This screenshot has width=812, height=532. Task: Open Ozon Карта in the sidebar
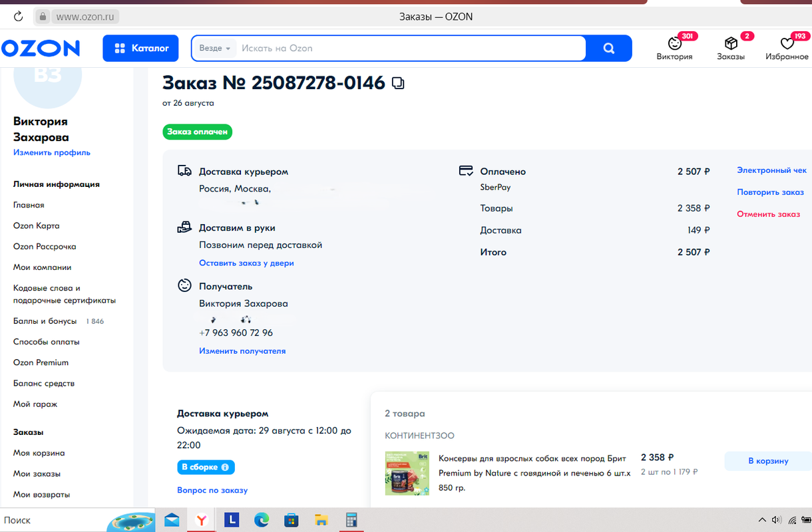[37, 225]
